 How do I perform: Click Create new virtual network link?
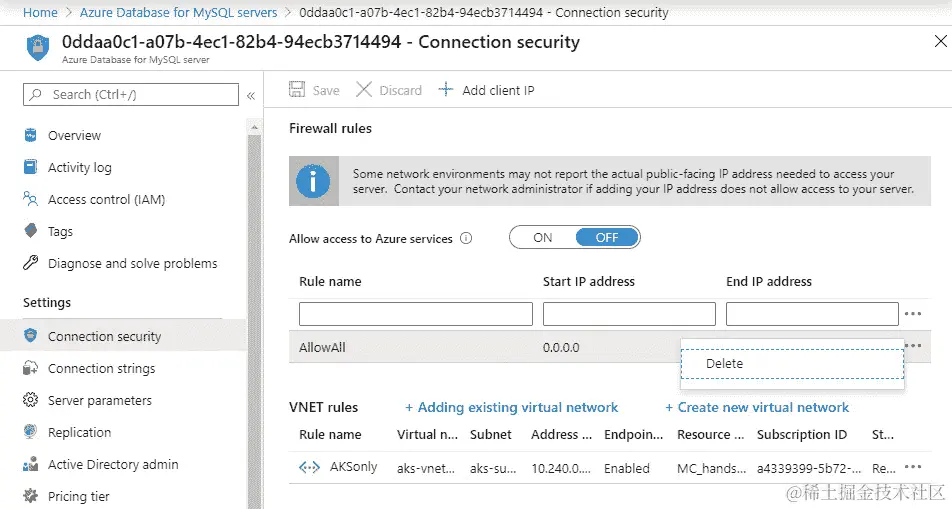757,407
